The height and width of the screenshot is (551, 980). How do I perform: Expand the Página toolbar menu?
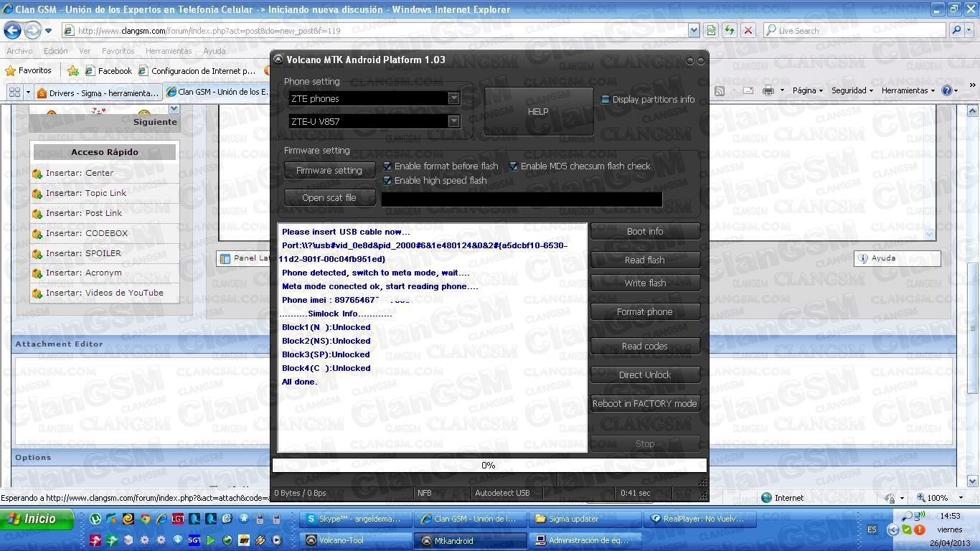coord(807,90)
